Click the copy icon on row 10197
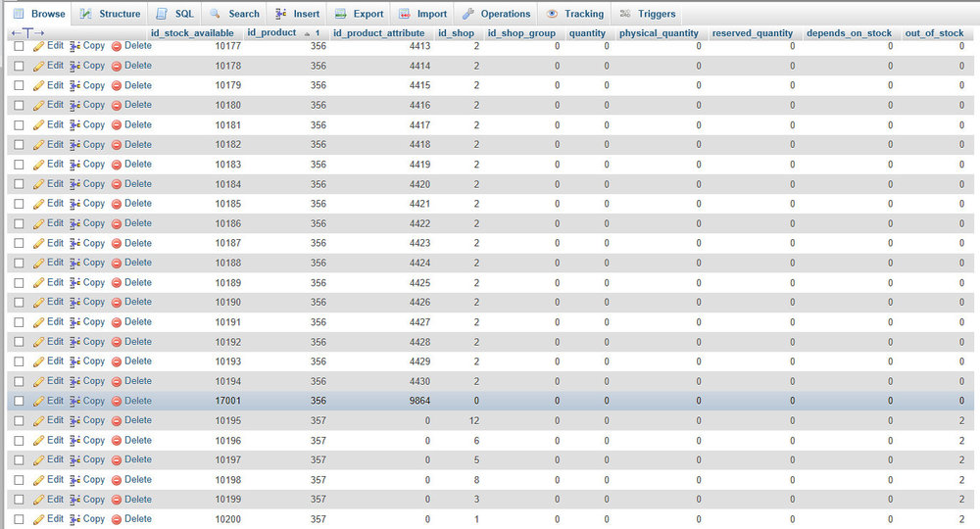Image resolution: width=980 pixels, height=529 pixels. tap(75, 460)
